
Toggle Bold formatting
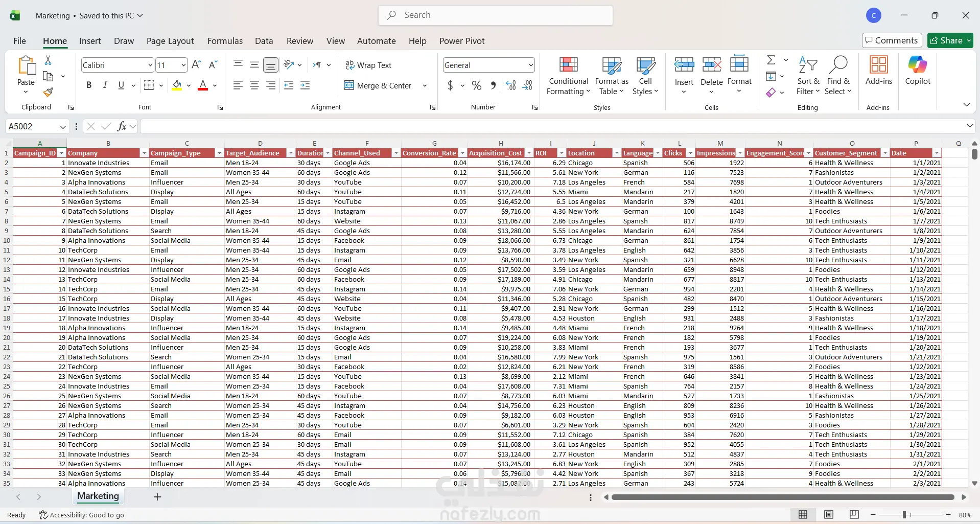point(89,85)
